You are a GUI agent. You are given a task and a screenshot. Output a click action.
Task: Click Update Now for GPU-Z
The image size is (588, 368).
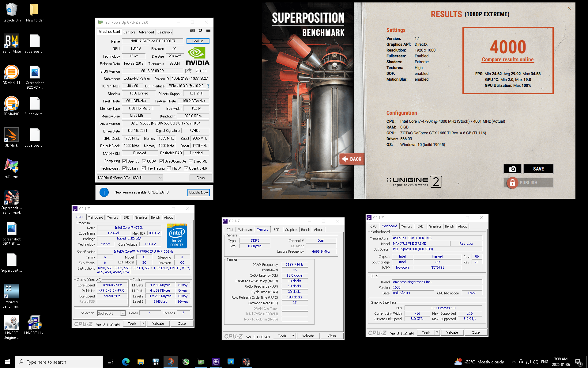[x=198, y=193]
